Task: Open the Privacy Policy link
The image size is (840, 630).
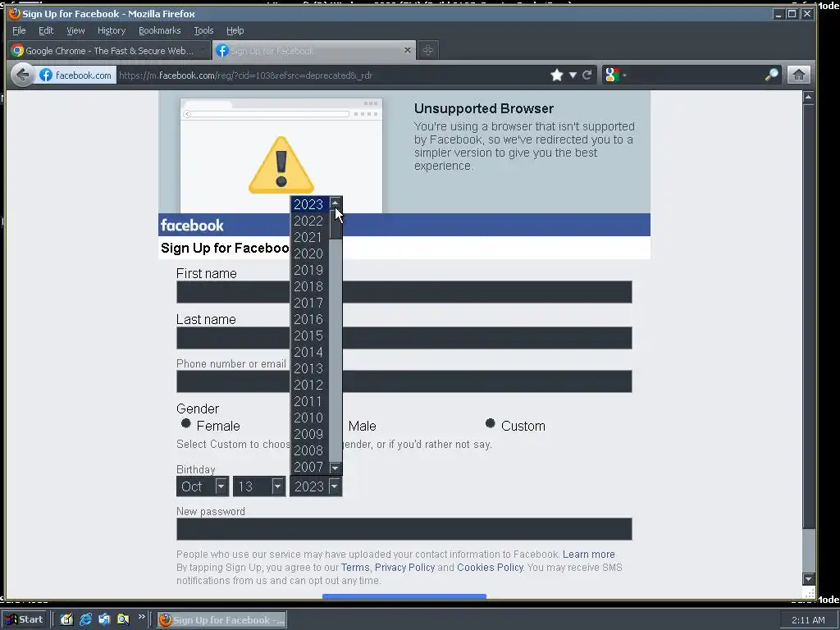Action: [x=404, y=568]
